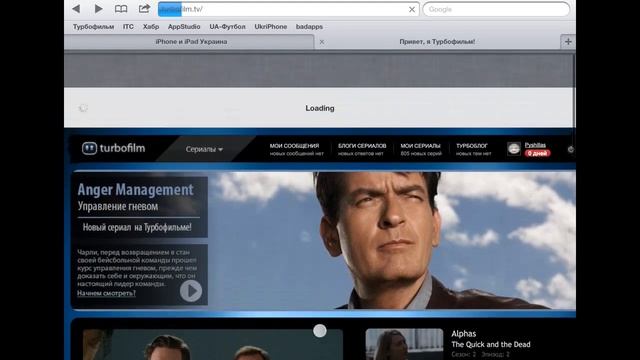Tap the browser forward arrow
The width and height of the screenshot is (640, 360).
pyautogui.click(x=98, y=9)
